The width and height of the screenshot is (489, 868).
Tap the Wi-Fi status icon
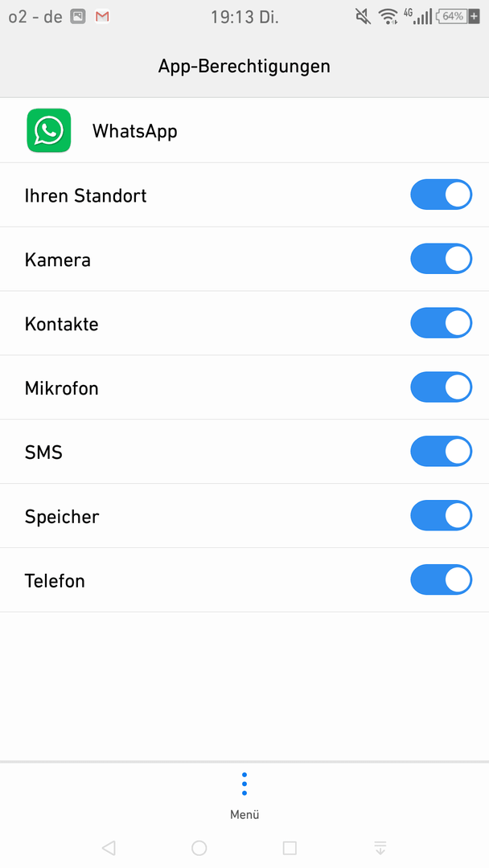pyautogui.click(x=388, y=17)
